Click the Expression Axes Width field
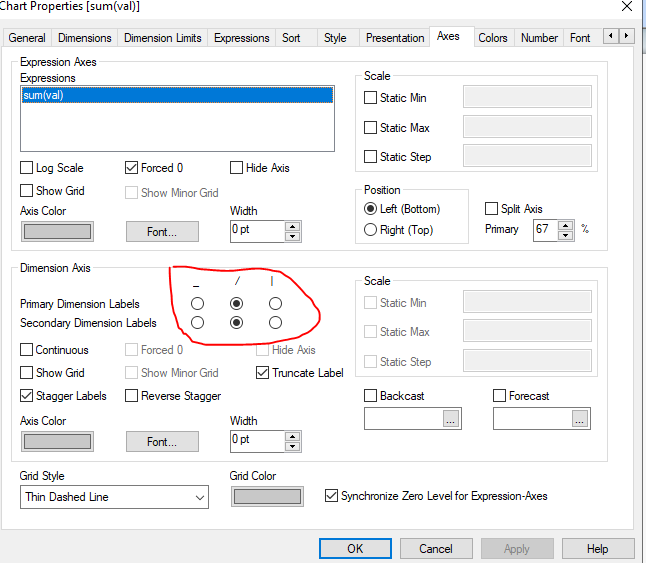The width and height of the screenshot is (646, 563). [257, 231]
